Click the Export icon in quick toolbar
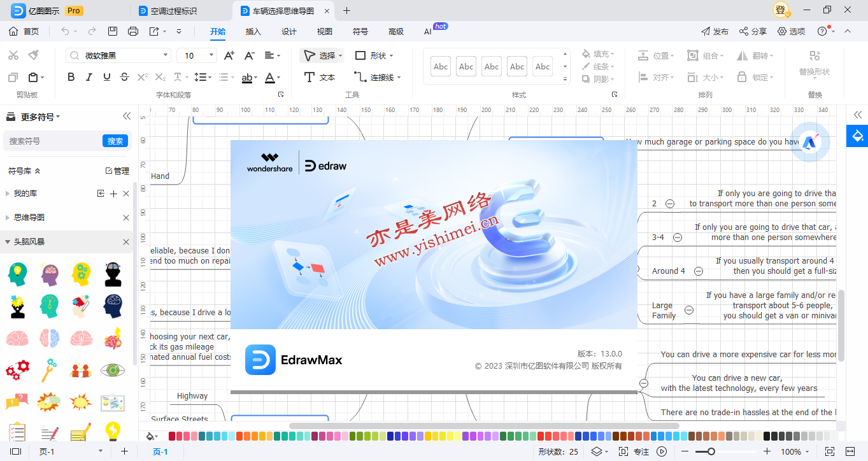The image size is (868, 461). click(x=154, y=31)
